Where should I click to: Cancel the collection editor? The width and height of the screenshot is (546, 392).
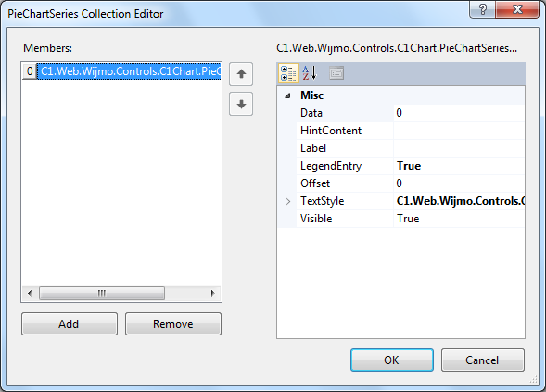pyautogui.click(x=482, y=360)
